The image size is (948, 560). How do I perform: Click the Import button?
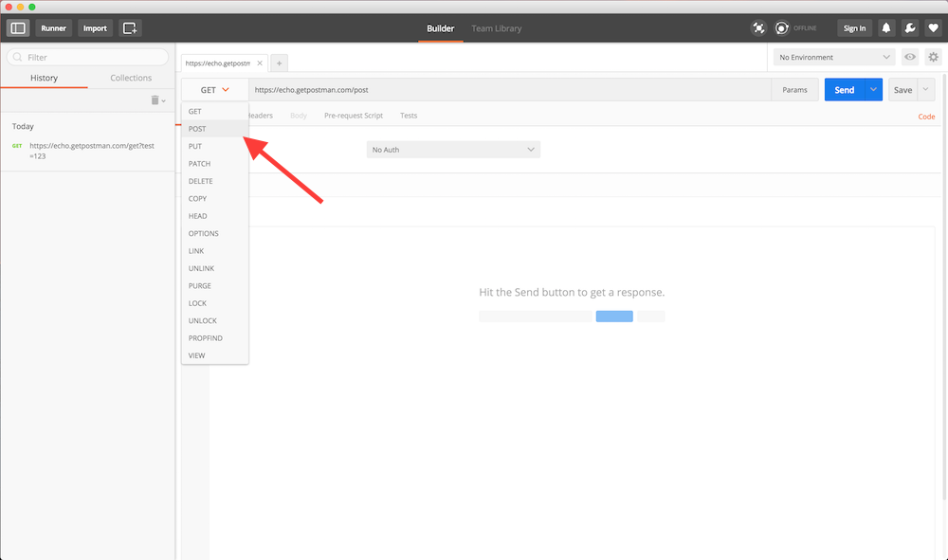point(95,27)
